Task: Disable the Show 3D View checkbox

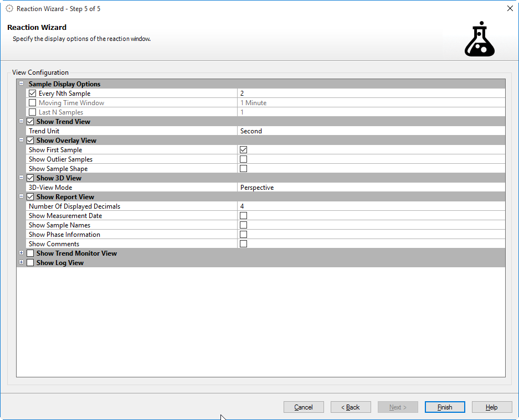Action: click(30, 178)
